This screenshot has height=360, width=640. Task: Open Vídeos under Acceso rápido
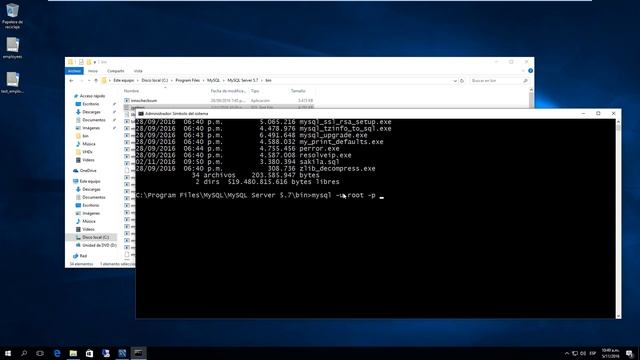pos(88,160)
